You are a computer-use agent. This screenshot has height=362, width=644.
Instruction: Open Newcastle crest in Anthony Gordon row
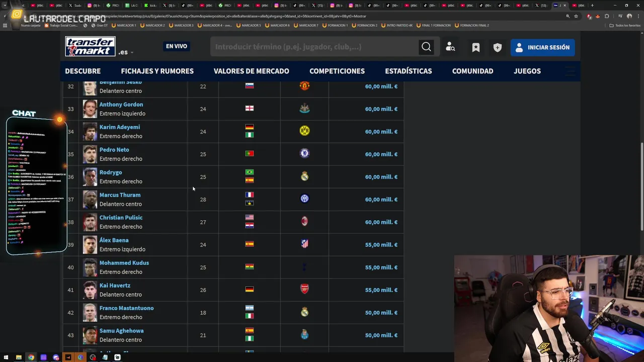pyautogui.click(x=304, y=109)
